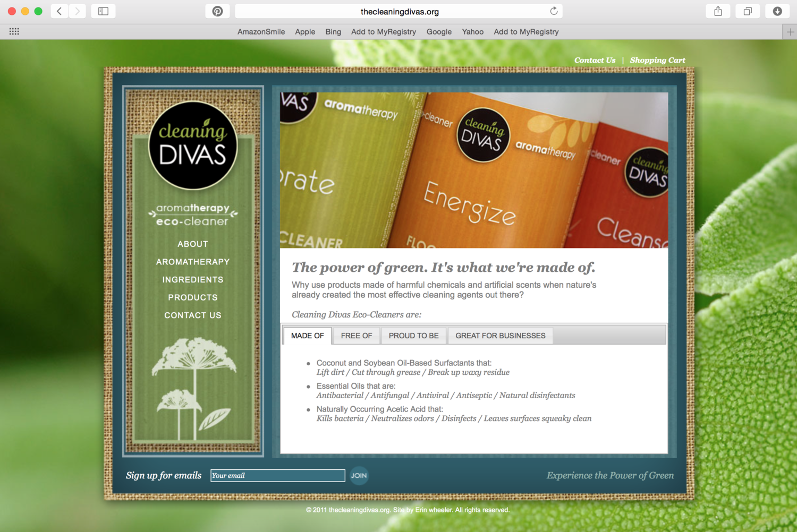Click 'Antibacterial / Antifungal / Antiviral' line

pyautogui.click(x=446, y=395)
